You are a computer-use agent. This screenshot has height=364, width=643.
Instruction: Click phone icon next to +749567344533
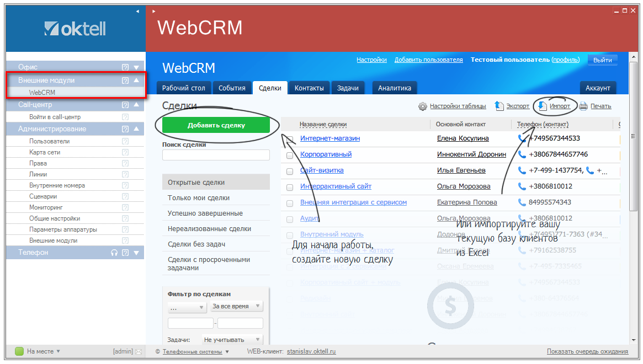(522, 138)
